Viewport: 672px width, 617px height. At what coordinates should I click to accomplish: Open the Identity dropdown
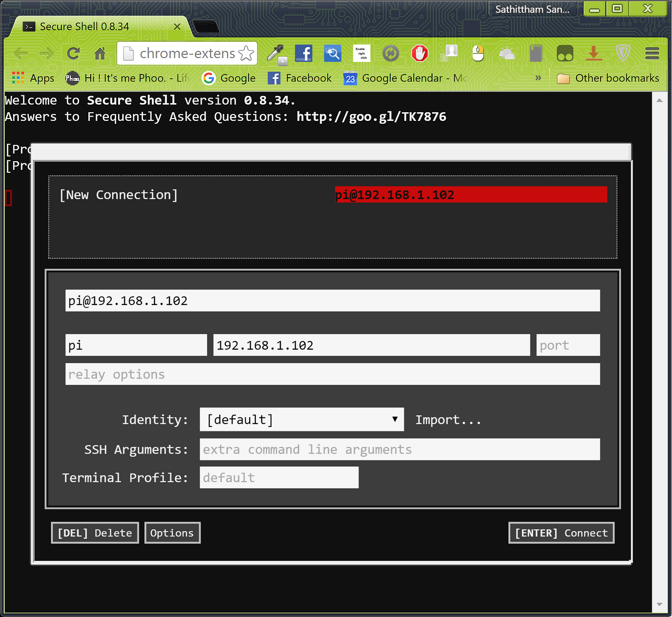(x=301, y=419)
